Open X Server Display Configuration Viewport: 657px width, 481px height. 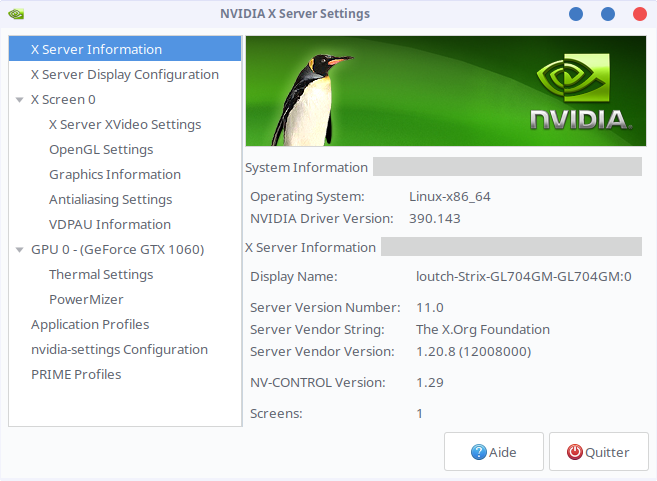point(125,74)
